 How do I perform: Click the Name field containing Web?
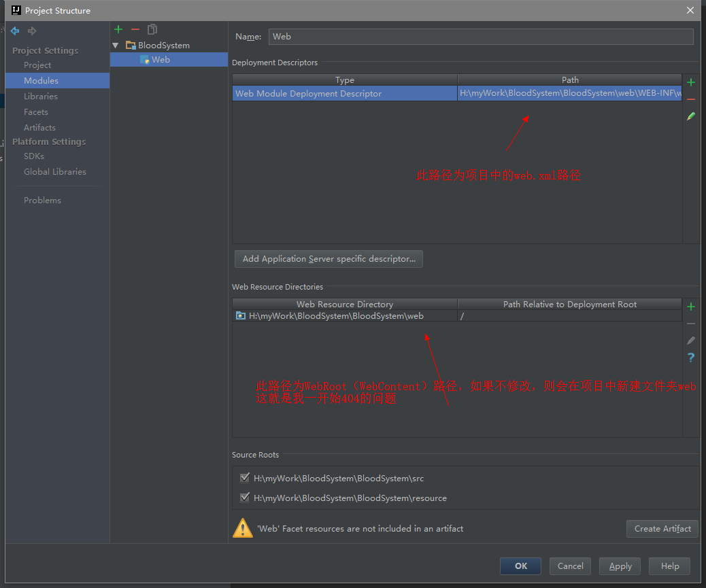coord(481,37)
